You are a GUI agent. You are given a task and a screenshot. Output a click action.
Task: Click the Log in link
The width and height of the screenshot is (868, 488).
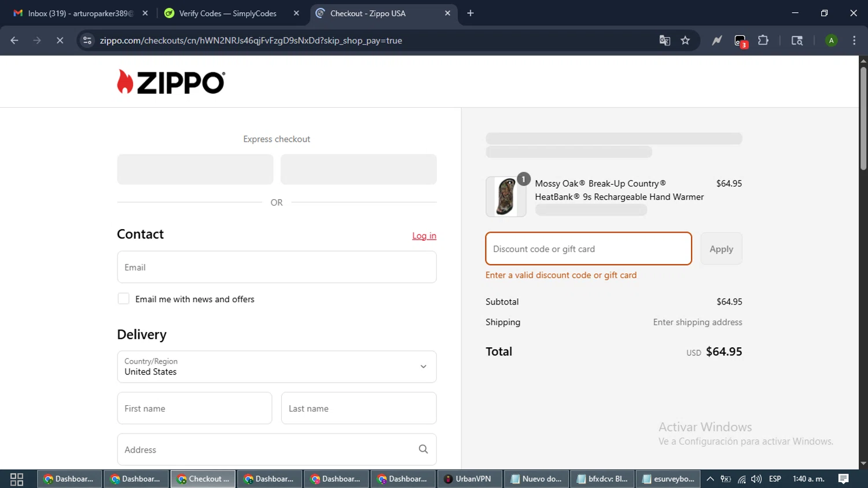(424, 236)
